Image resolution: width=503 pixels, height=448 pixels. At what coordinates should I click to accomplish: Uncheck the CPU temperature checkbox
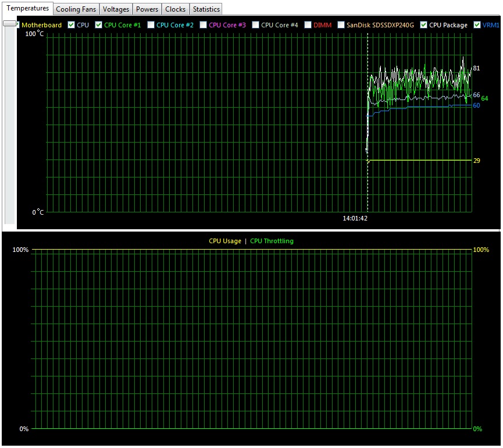coord(71,24)
